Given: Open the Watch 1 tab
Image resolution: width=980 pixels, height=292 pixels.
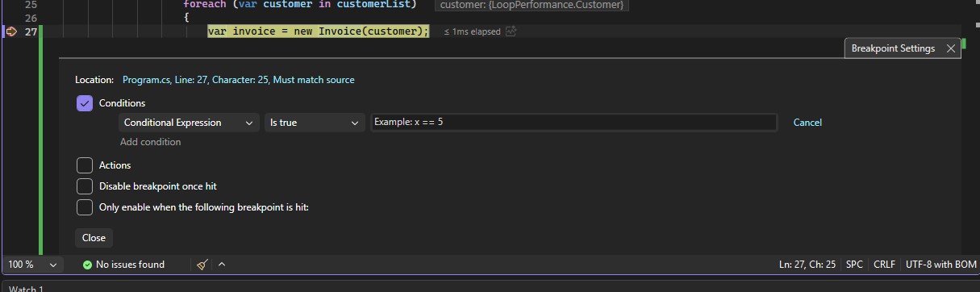Looking at the screenshot, I should tap(27, 288).
